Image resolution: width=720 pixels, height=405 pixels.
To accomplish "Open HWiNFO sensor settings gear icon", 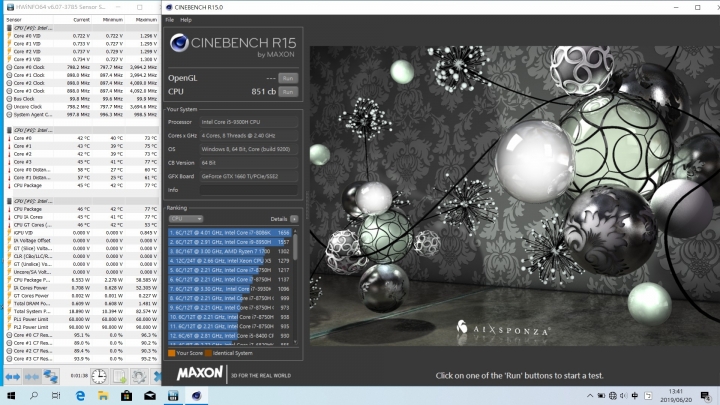I will click(140, 377).
